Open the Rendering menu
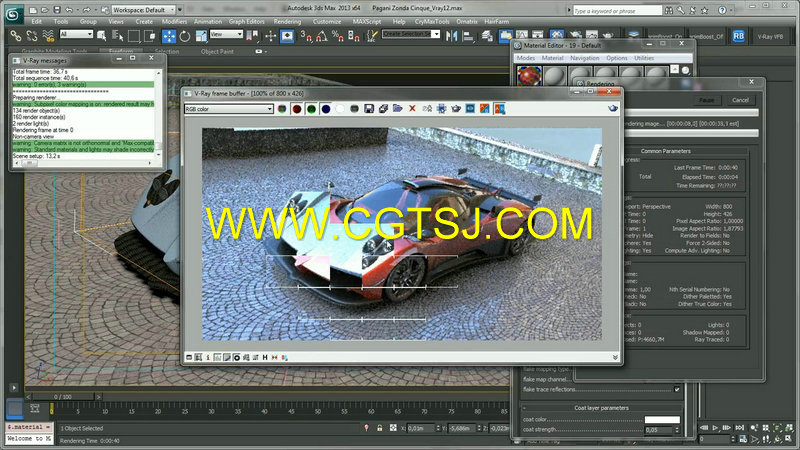This screenshot has height=450, width=800. [287, 21]
